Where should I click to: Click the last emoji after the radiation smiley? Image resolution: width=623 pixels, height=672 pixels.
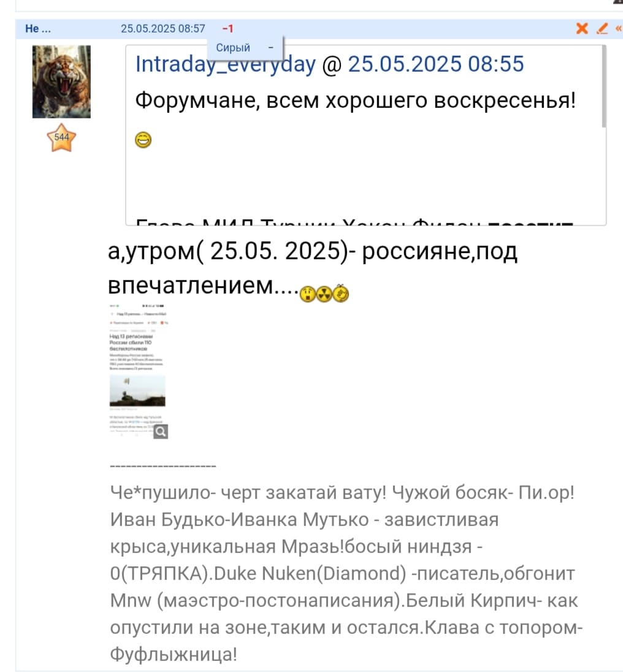[x=341, y=293]
